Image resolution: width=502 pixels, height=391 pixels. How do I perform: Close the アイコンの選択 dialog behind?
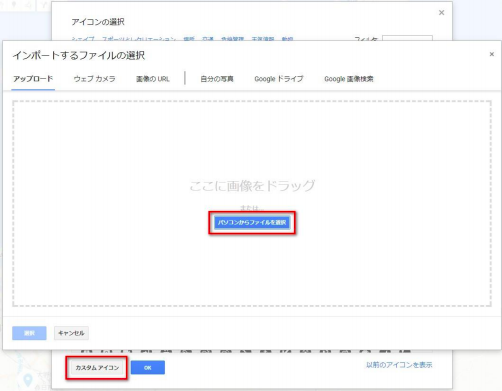point(441,13)
